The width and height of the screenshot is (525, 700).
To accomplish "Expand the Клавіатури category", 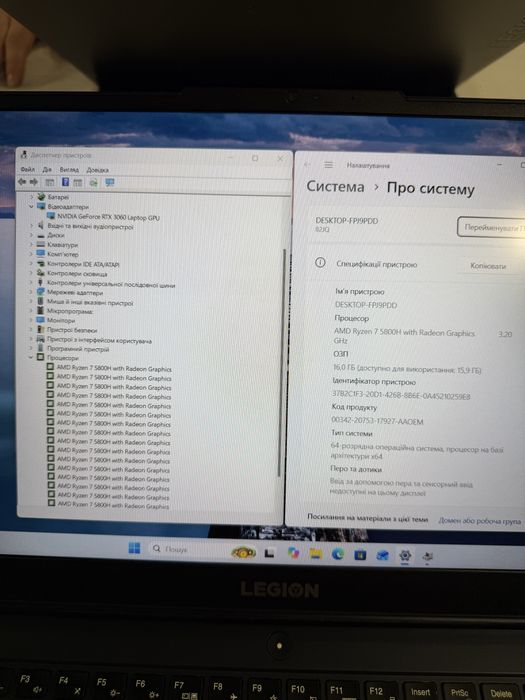I will pos(31,245).
